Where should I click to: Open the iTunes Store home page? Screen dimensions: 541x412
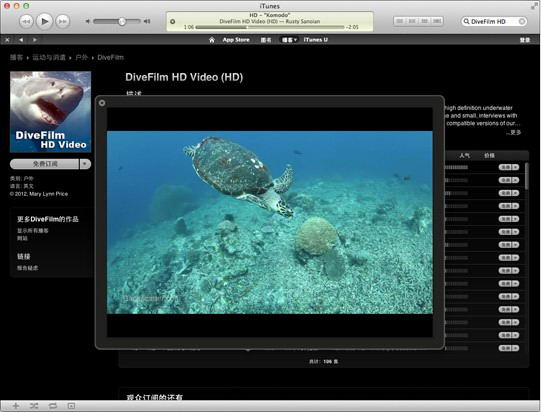tap(212, 40)
